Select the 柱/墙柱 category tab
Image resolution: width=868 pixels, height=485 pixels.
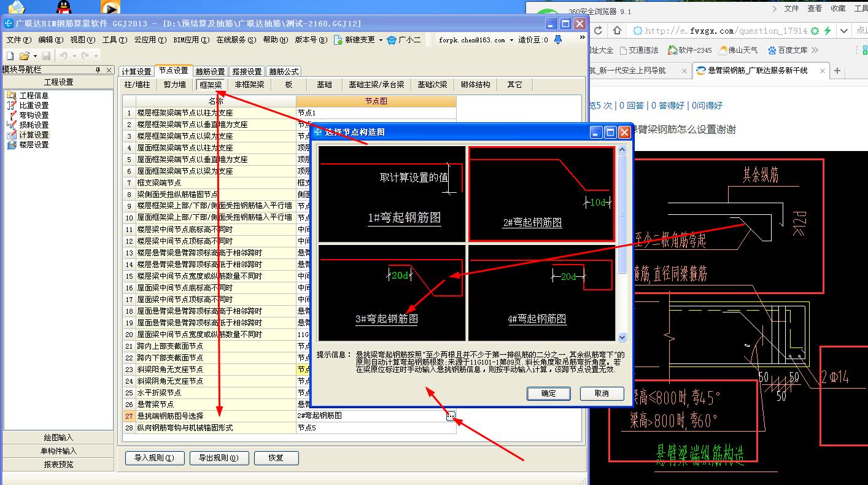pyautogui.click(x=137, y=85)
